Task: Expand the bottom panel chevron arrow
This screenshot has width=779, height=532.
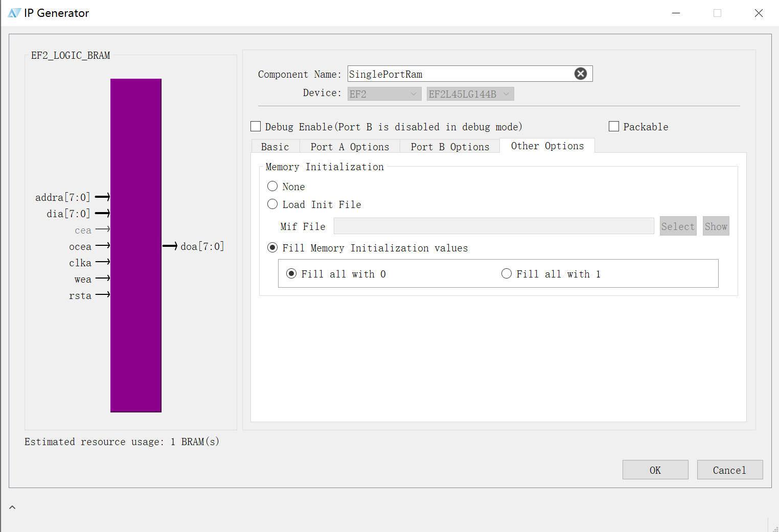Action: click(12, 507)
